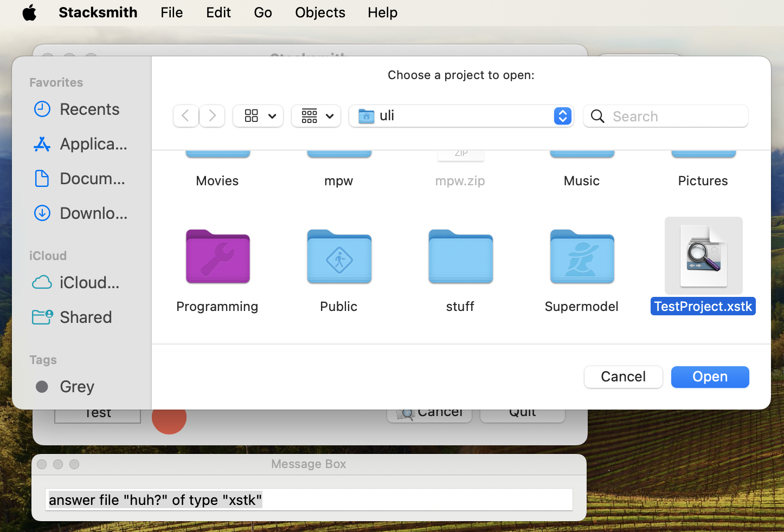Viewport: 784px width, 532px height.
Task: Open the uli folder path popup
Action: [x=461, y=116]
